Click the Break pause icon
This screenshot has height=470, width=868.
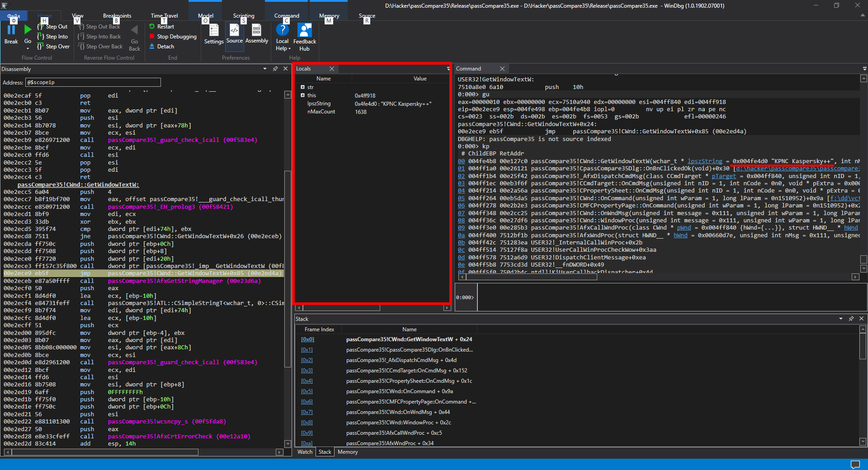(x=11, y=30)
